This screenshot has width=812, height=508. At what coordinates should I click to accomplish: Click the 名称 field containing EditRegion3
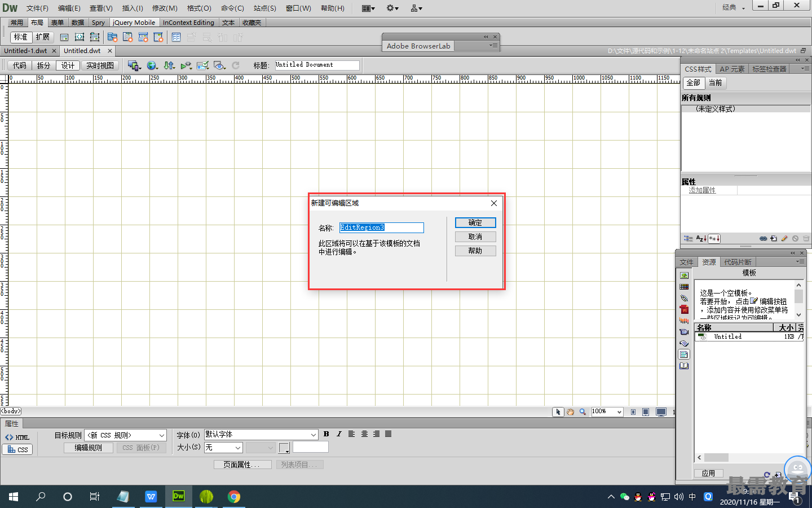click(x=382, y=227)
